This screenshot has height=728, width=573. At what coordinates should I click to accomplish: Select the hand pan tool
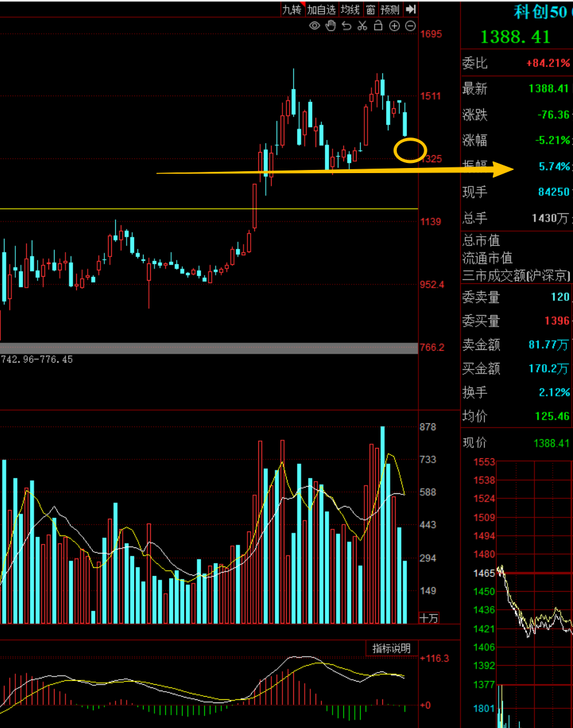point(330,26)
